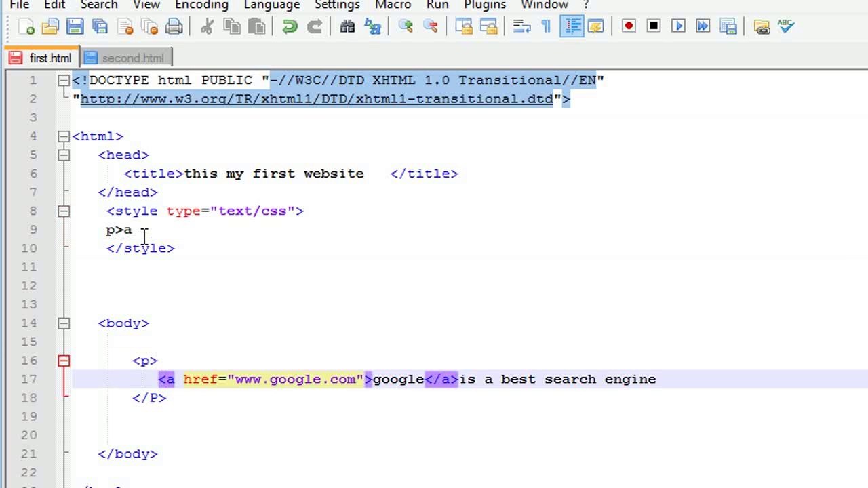Toggle synchronized vertical scrolling

464,26
